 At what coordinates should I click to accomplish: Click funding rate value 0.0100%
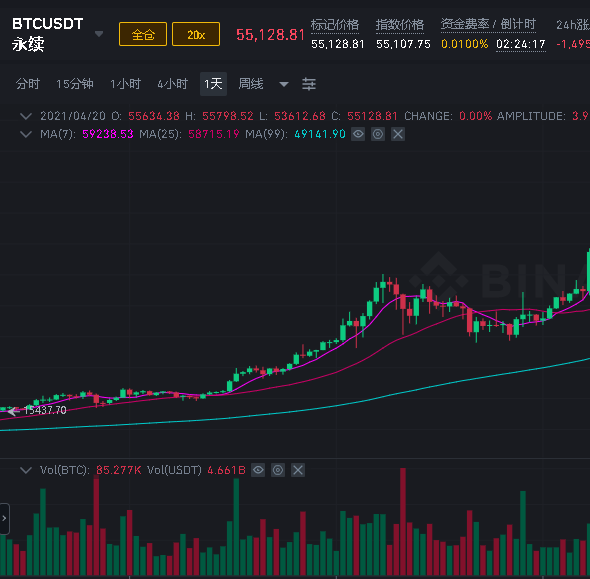[x=465, y=44]
